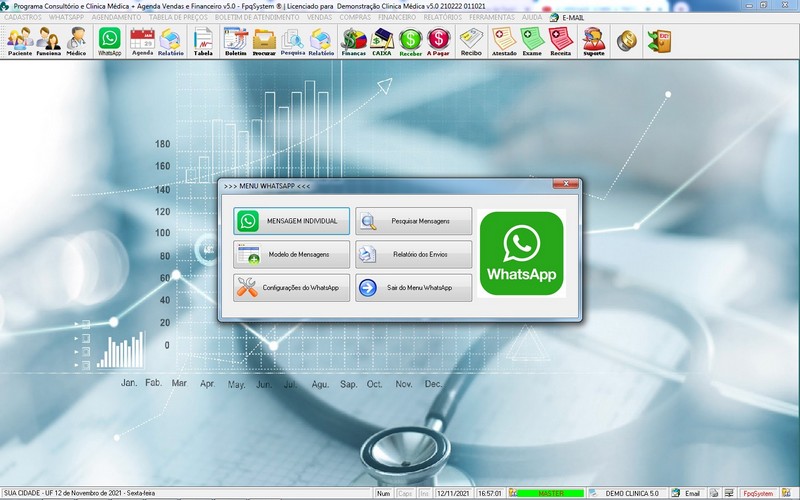Open the Agenda calendar icon
This screenshot has width=800, height=500.
[142, 41]
